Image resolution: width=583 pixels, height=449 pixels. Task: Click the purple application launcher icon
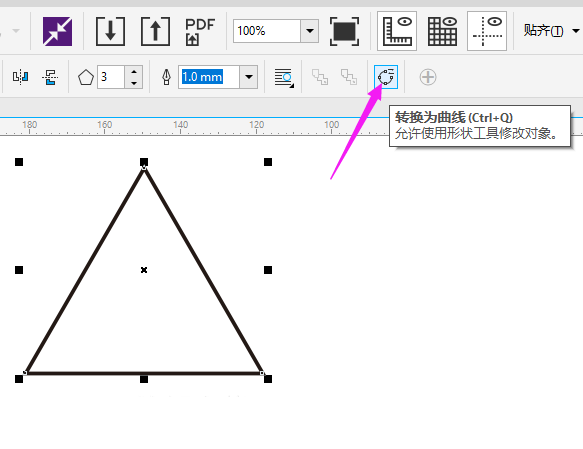pos(57,31)
